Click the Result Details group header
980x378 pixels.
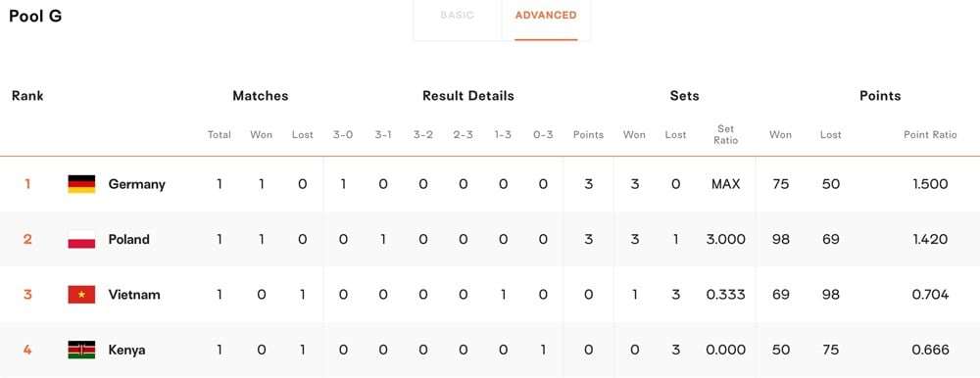coord(468,96)
